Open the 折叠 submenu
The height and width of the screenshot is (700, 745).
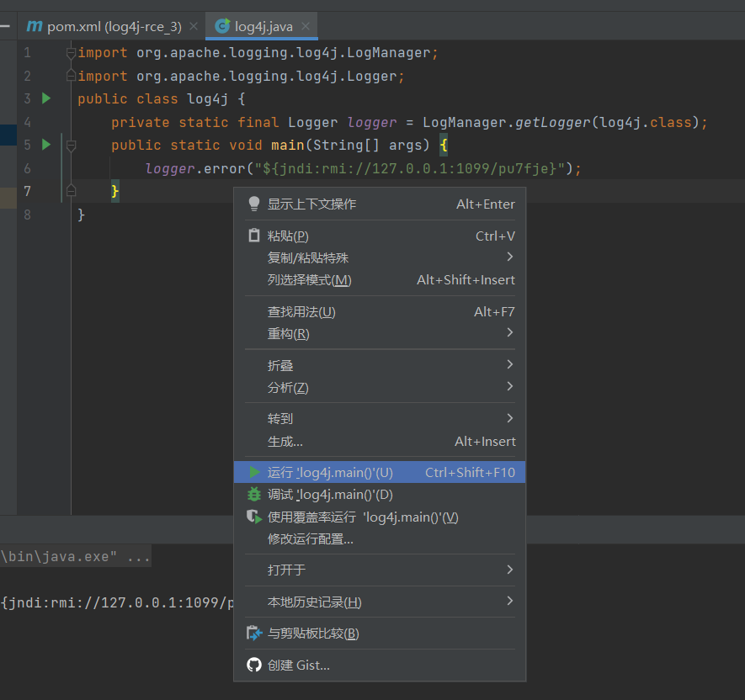(380, 366)
